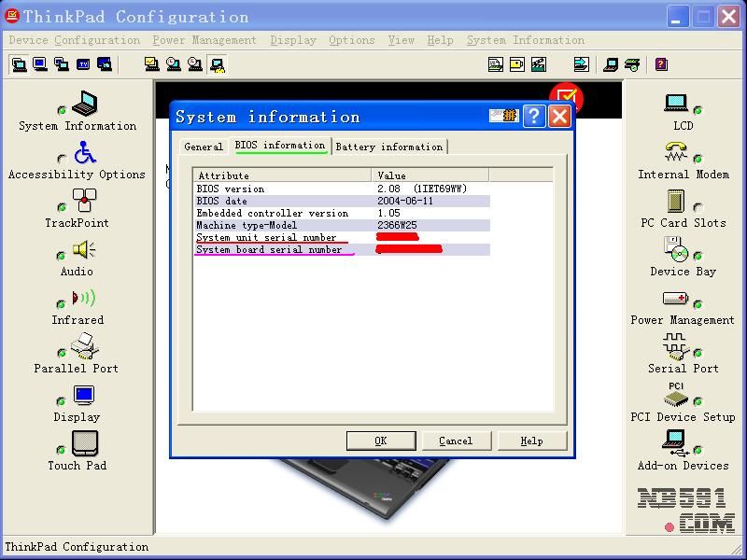The height and width of the screenshot is (560, 747).
Task: Select the Parallel Port icon
Action: (x=84, y=347)
